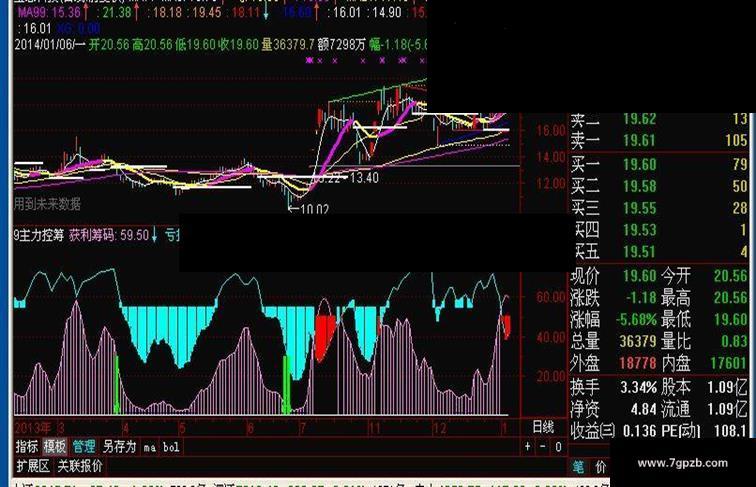The image size is (756, 487).
Task: Open the 关联报价 related quotes tab
Action: click(80, 466)
